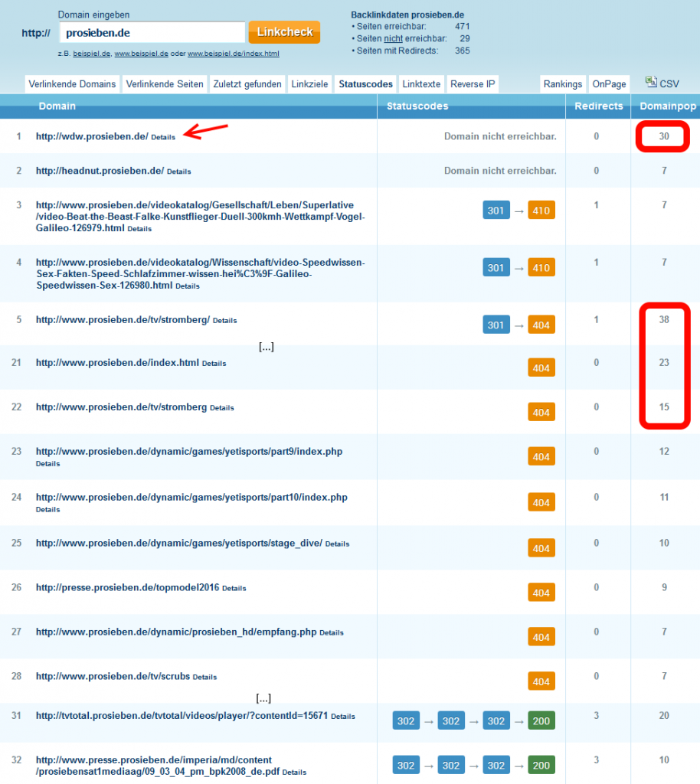Open the Verlinkende Domains tab
Viewport: 700px width, 784px height.
72,84
